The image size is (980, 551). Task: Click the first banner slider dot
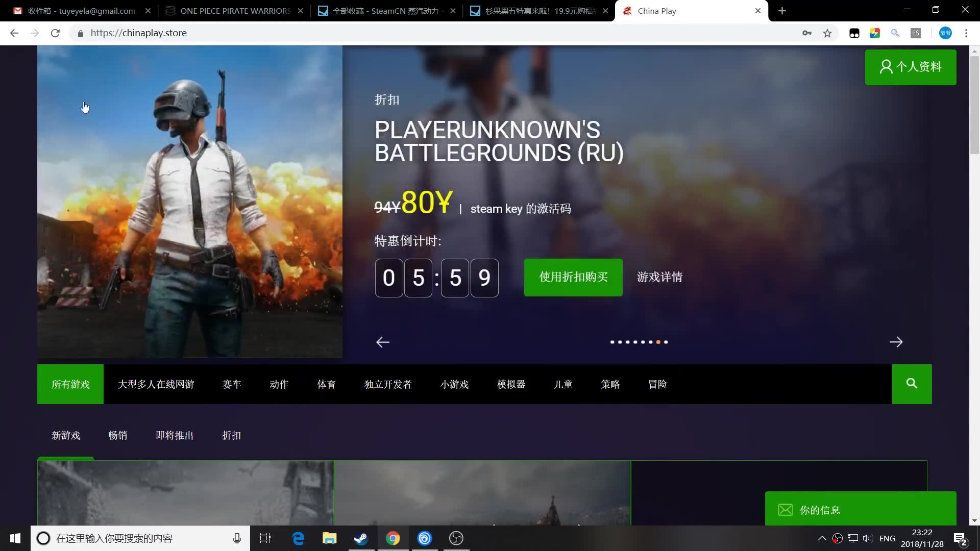point(612,342)
